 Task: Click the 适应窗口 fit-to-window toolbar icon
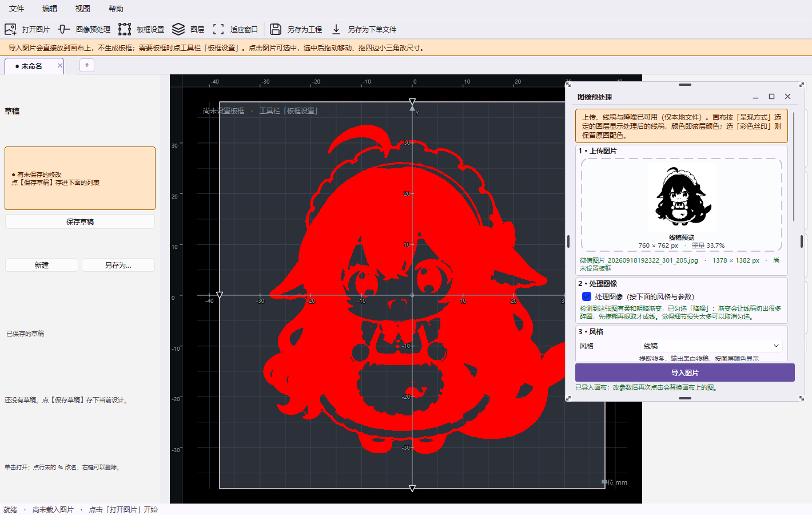[x=218, y=29]
